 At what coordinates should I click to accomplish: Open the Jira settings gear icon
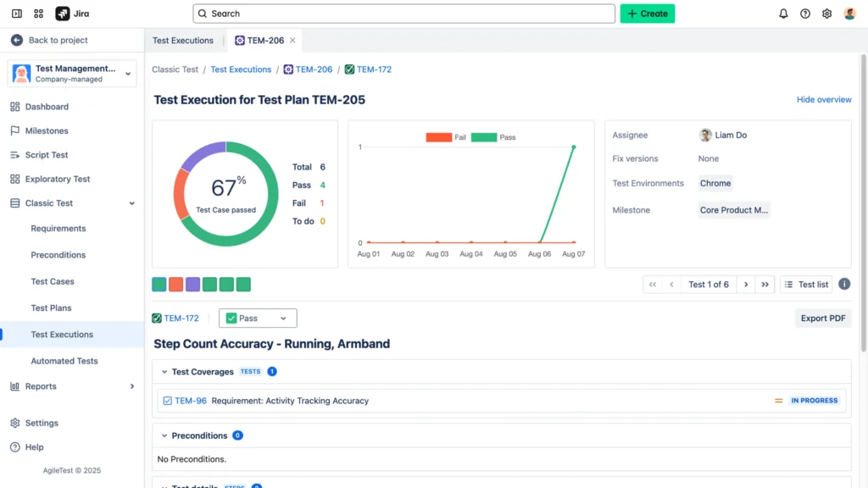[x=826, y=14]
